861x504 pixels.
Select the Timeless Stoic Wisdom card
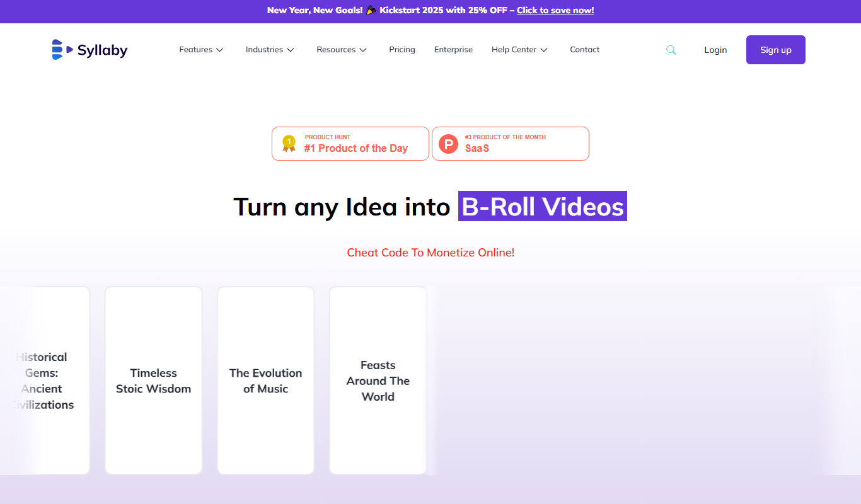tap(154, 381)
